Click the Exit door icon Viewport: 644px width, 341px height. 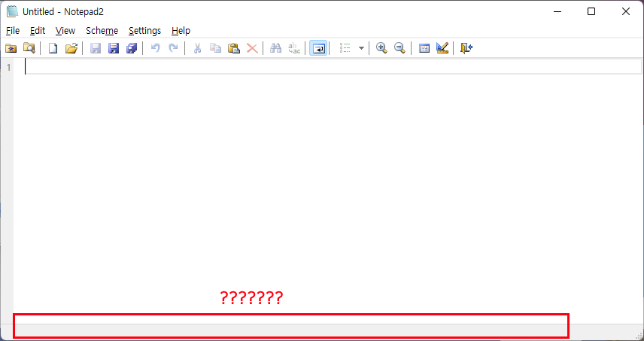point(466,48)
